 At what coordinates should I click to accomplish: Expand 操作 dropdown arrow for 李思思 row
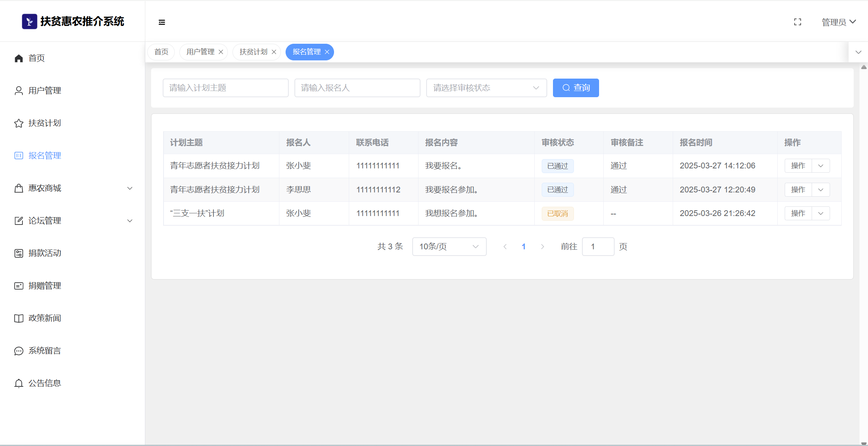[821, 190]
